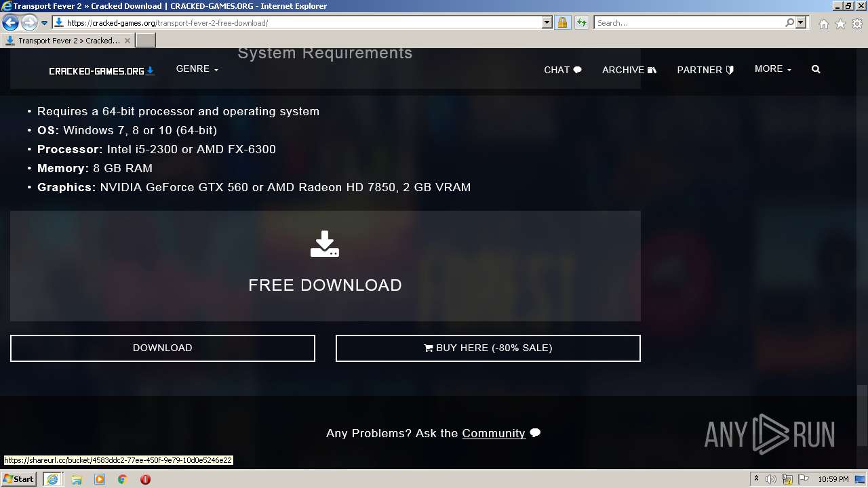Click the site search magnifier icon
868x488 pixels.
click(816, 69)
